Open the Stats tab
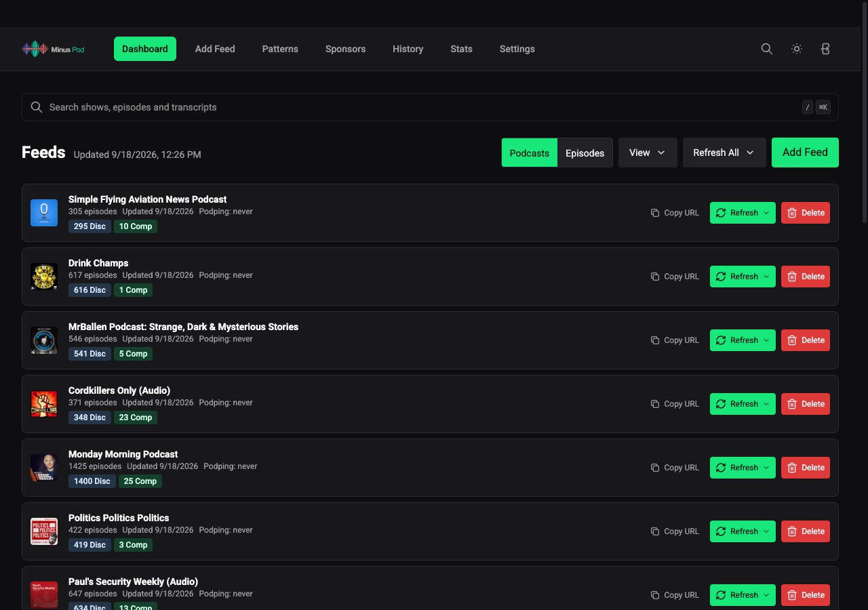This screenshot has height=610, width=868. (x=461, y=49)
